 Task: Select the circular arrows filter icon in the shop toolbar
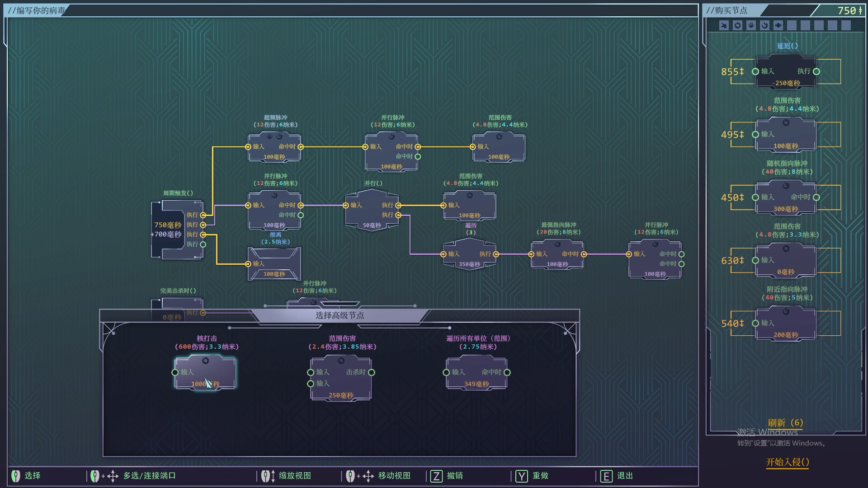tap(736, 25)
